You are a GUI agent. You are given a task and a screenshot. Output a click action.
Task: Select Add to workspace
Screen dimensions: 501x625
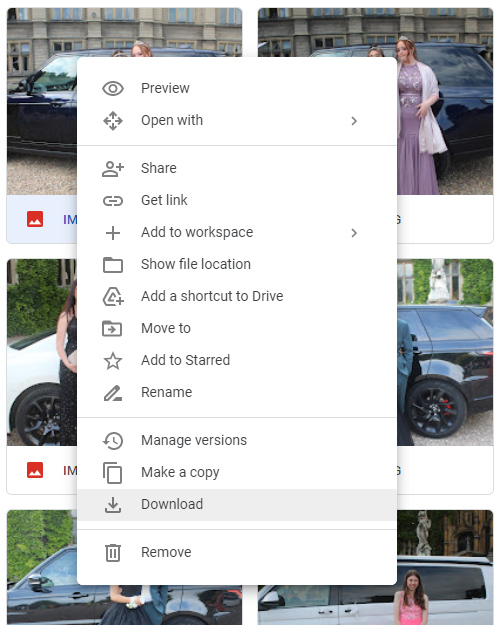(x=237, y=232)
